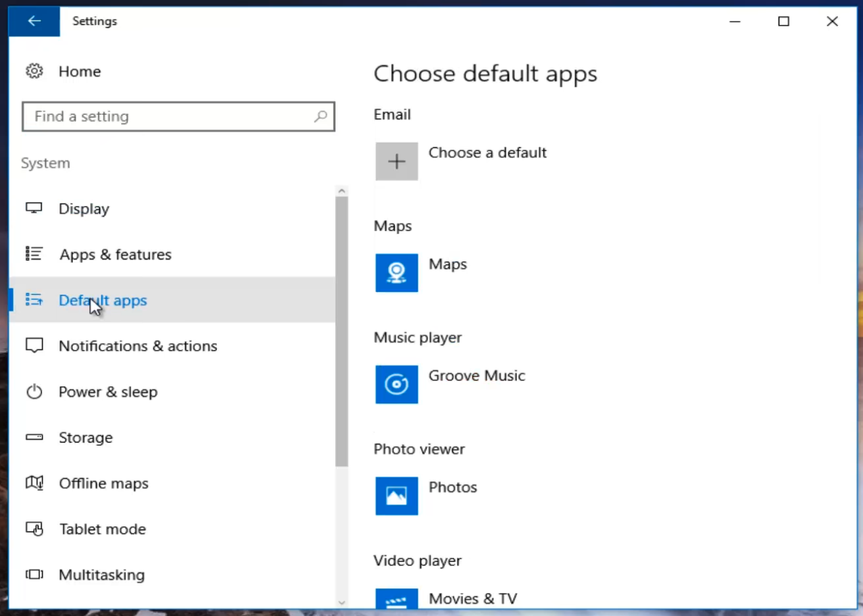Change Groove Music default player
Viewport: 863px width, 616px height.
click(x=476, y=376)
